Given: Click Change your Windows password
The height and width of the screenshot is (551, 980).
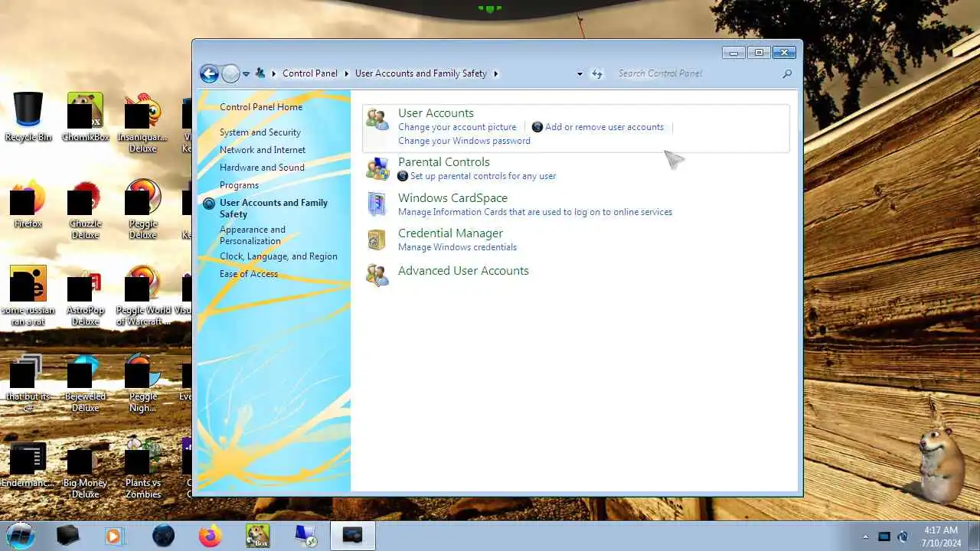Looking at the screenshot, I should click(464, 141).
